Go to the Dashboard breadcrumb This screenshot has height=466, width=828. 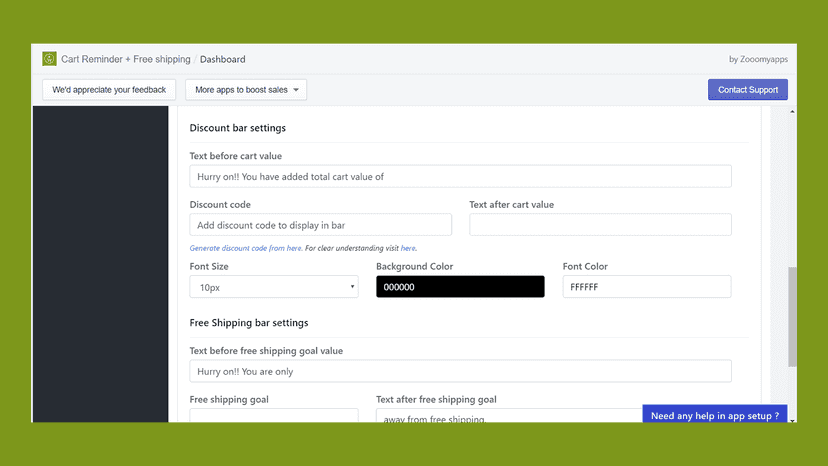pos(222,59)
